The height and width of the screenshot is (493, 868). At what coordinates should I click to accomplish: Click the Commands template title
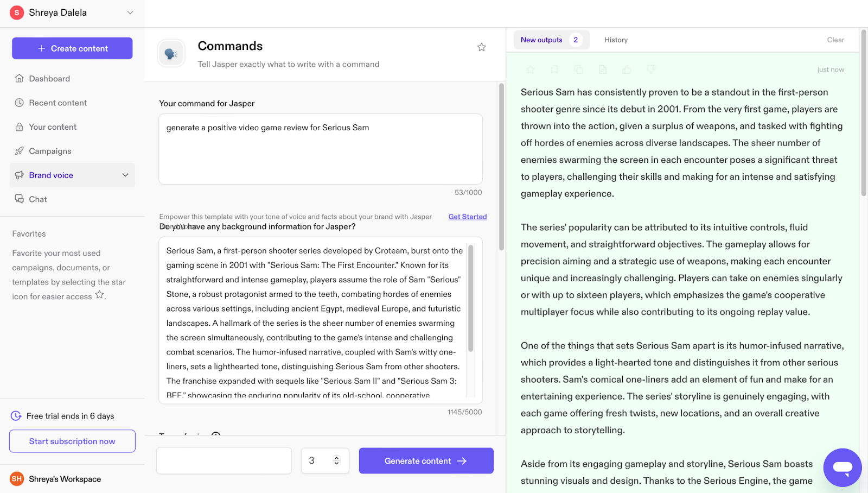(230, 46)
